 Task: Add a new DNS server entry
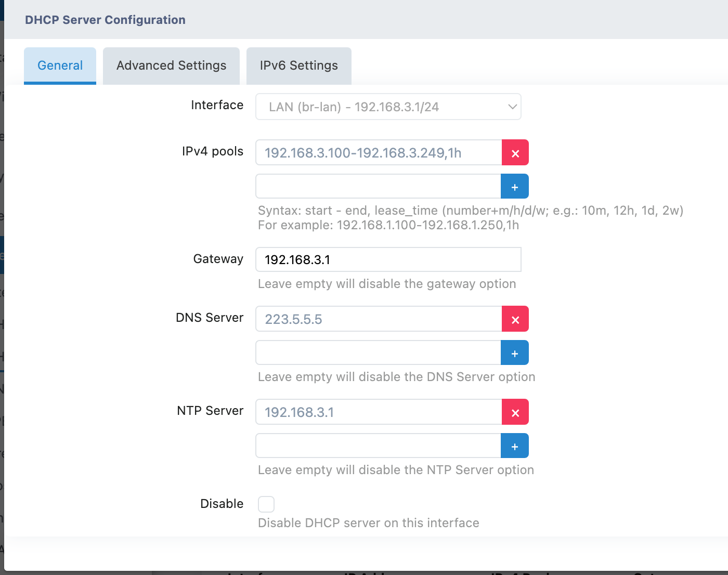point(514,353)
